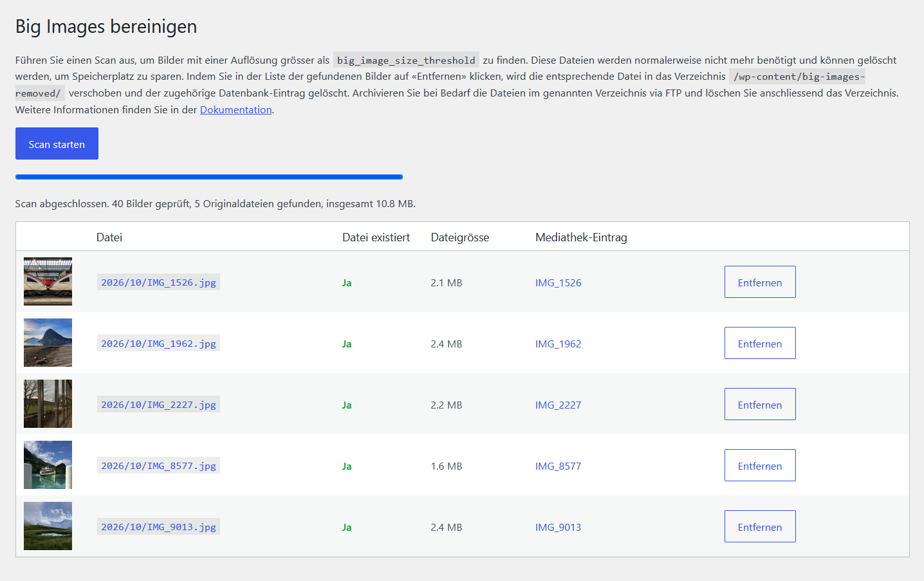Open file link 2026/10/IMG_8577.jpg

pyautogui.click(x=158, y=466)
